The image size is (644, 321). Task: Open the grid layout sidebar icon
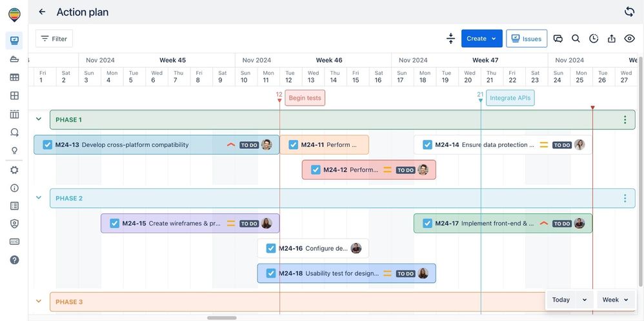pos(14,95)
